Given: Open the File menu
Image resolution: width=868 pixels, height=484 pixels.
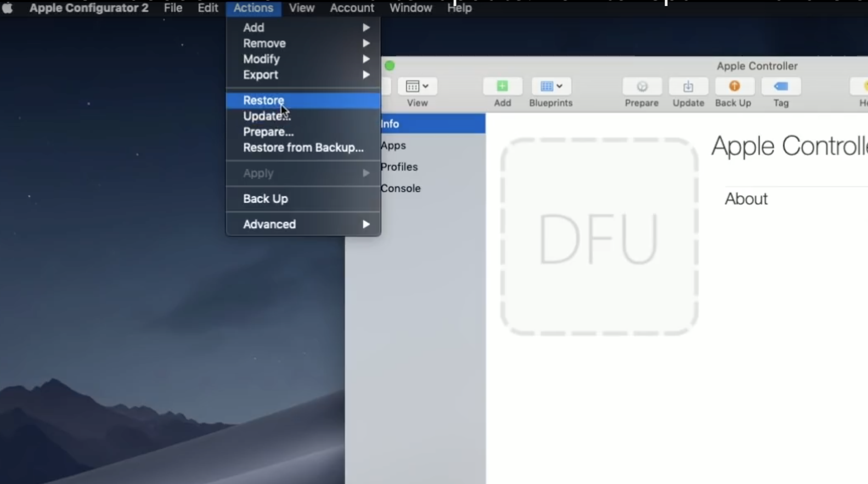Looking at the screenshot, I should [x=173, y=8].
